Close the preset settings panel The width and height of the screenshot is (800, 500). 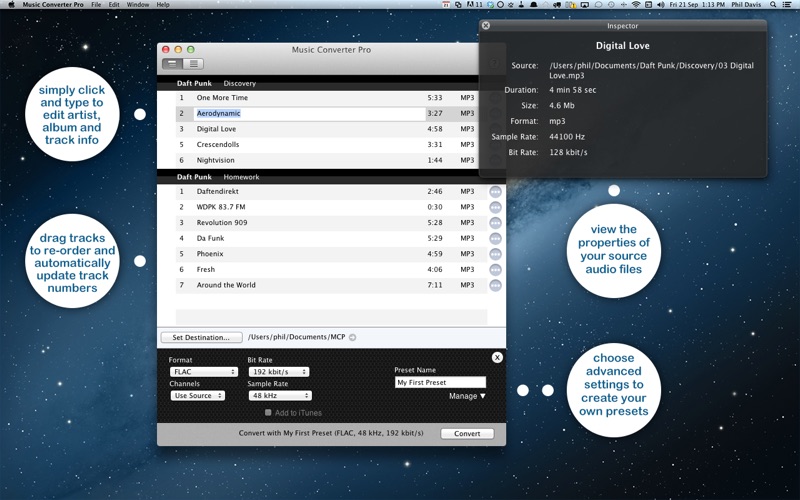point(497,357)
